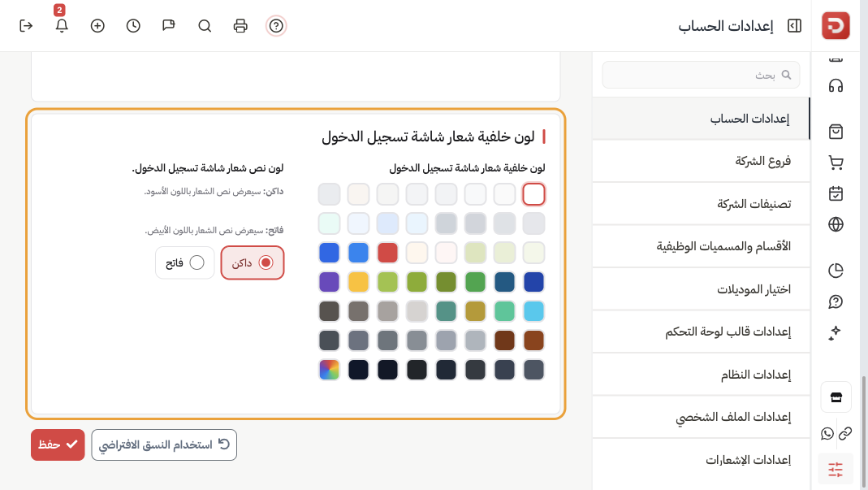The width and height of the screenshot is (868, 490).
Task: Open the search magnifier in top toolbar
Action: coord(205,25)
